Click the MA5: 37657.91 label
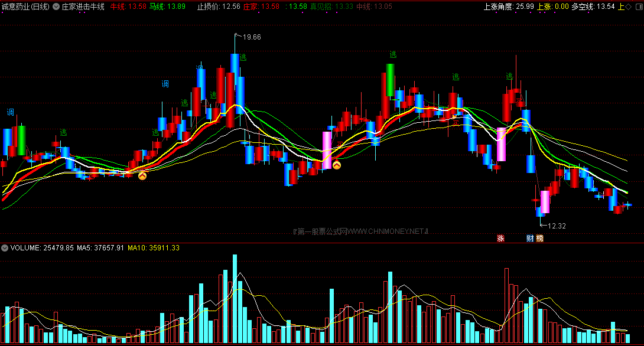This screenshot has width=644, height=346. click(100, 248)
